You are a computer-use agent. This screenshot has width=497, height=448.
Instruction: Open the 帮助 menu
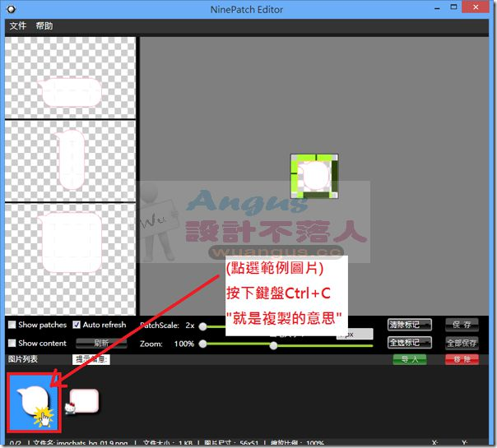[44, 25]
